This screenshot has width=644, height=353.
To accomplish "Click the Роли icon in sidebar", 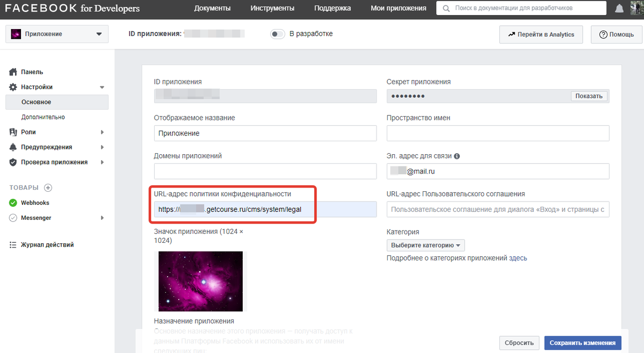I will point(13,132).
